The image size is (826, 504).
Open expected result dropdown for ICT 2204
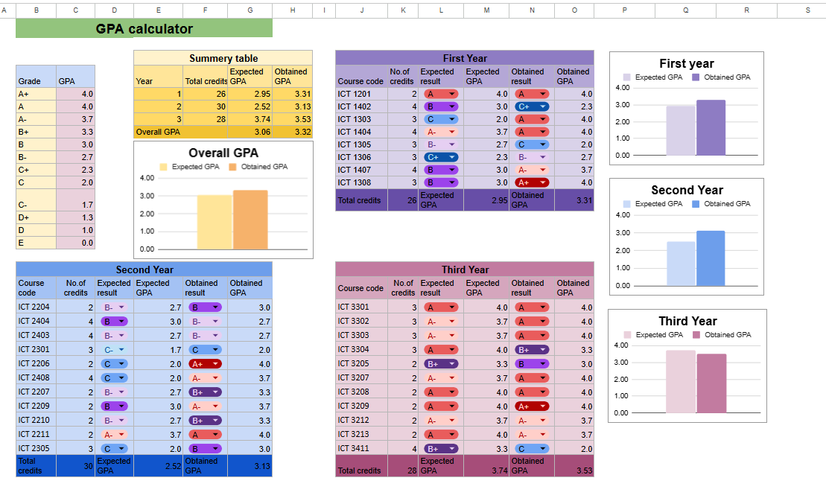click(x=114, y=307)
